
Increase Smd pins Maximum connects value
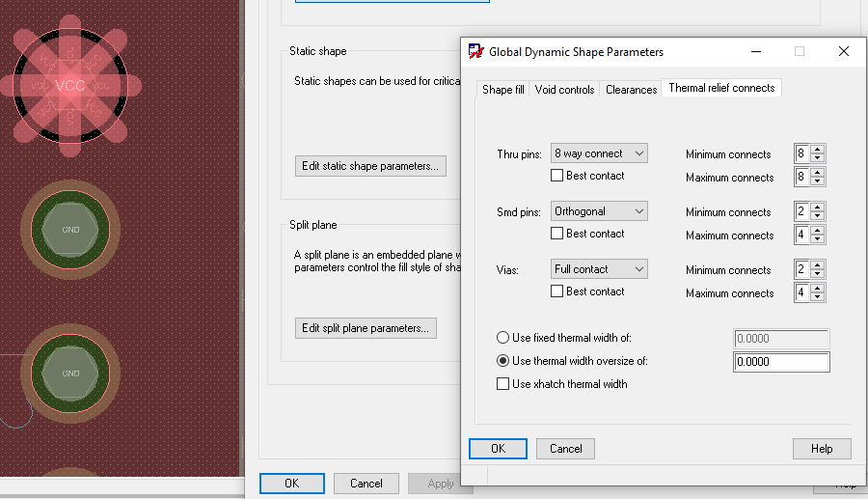point(817,231)
